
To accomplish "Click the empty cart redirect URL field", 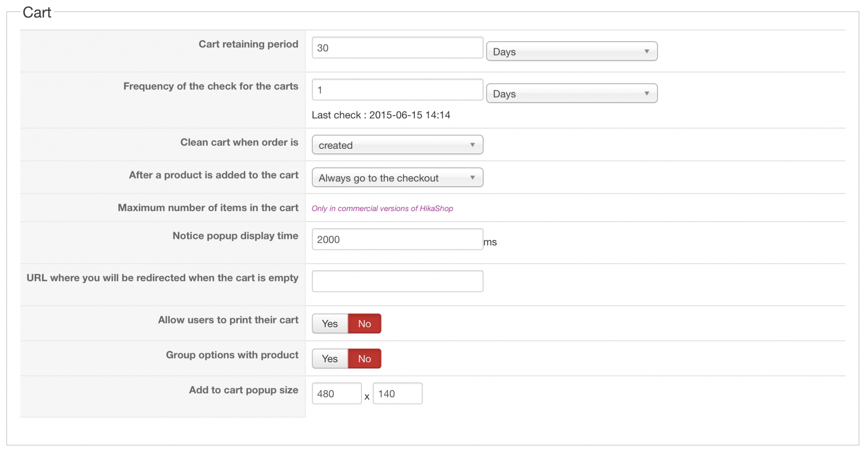I will (397, 281).
